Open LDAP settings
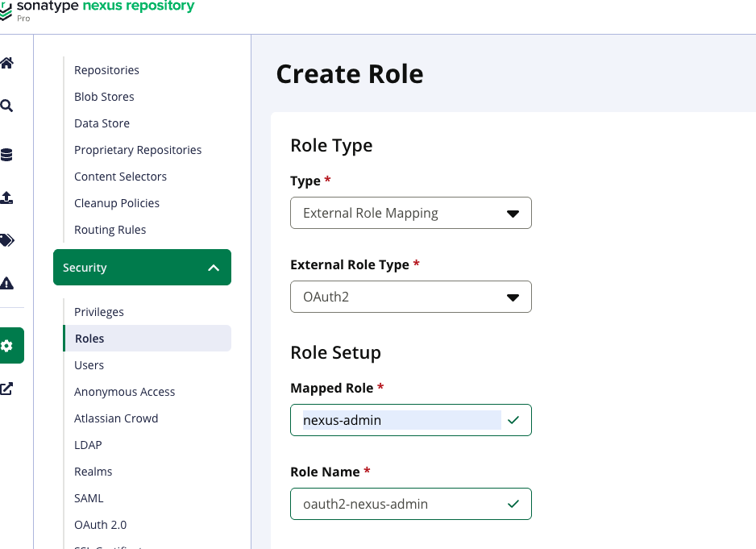 click(x=88, y=445)
